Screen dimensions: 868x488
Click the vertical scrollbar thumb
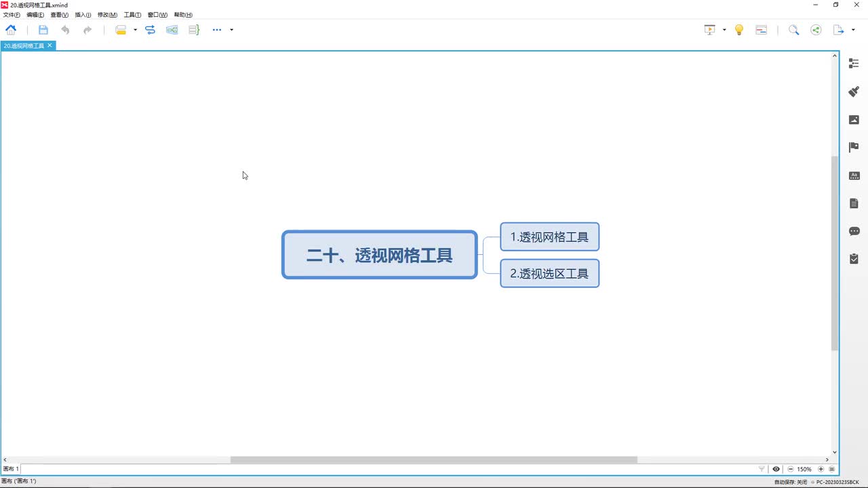click(835, 253)
